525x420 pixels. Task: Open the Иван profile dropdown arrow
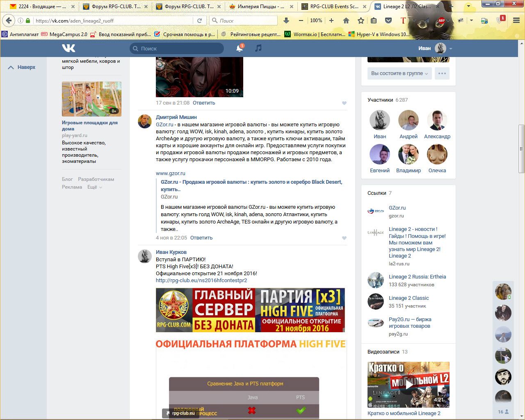point(451,48)
